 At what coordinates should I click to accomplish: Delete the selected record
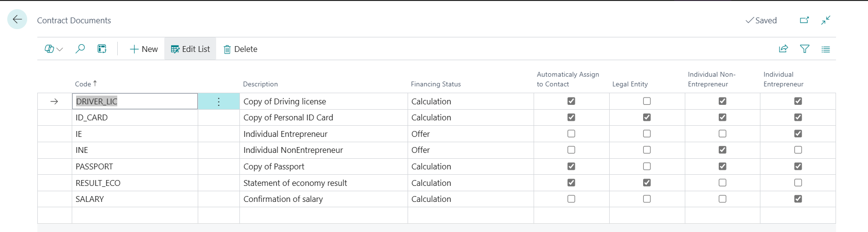pos(240,49)
